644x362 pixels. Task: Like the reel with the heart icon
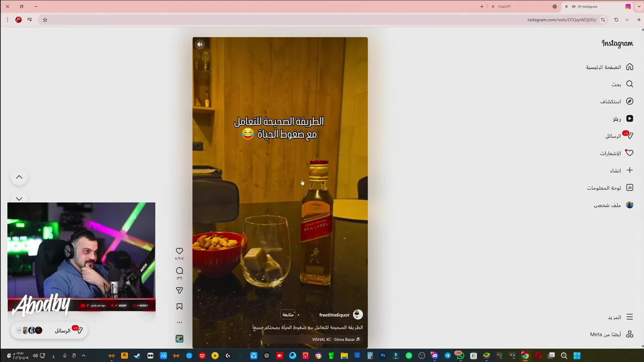[180, 251]
